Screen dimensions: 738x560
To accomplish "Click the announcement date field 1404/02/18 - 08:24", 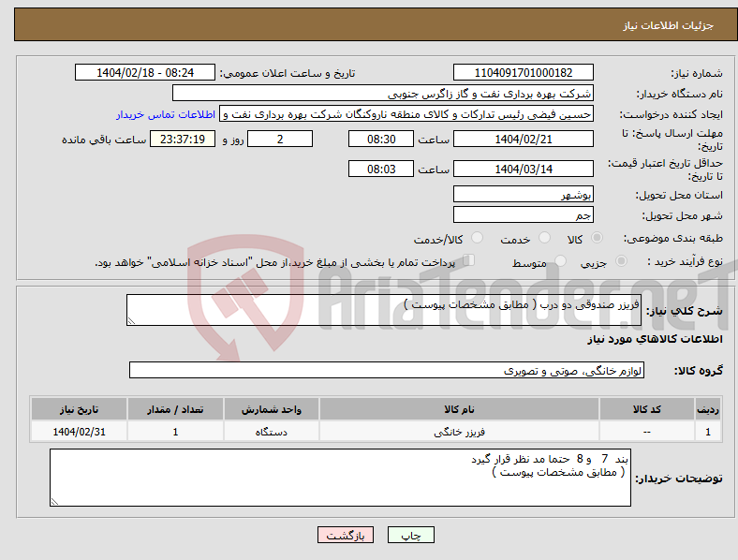I will tap(145, 72).
